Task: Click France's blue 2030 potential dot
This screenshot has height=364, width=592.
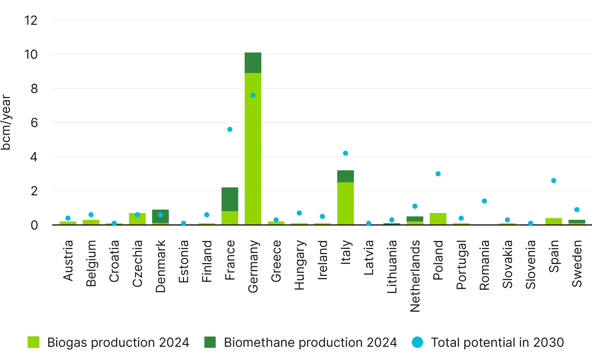Action: (x=230, y=129)
